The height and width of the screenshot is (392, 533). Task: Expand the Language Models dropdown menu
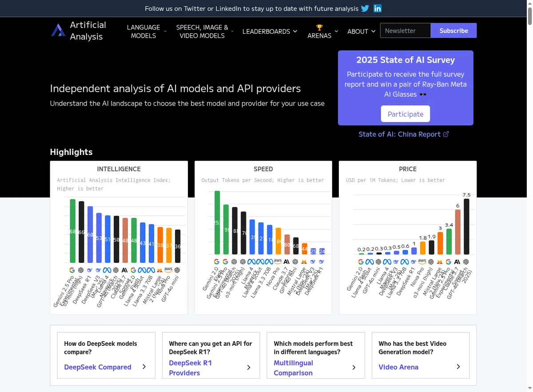tap(143, 31)
